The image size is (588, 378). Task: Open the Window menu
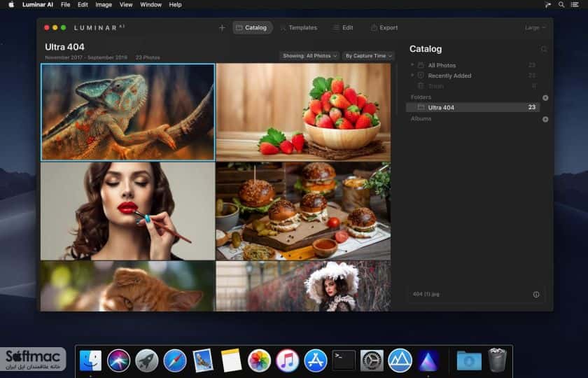(150, 4)
